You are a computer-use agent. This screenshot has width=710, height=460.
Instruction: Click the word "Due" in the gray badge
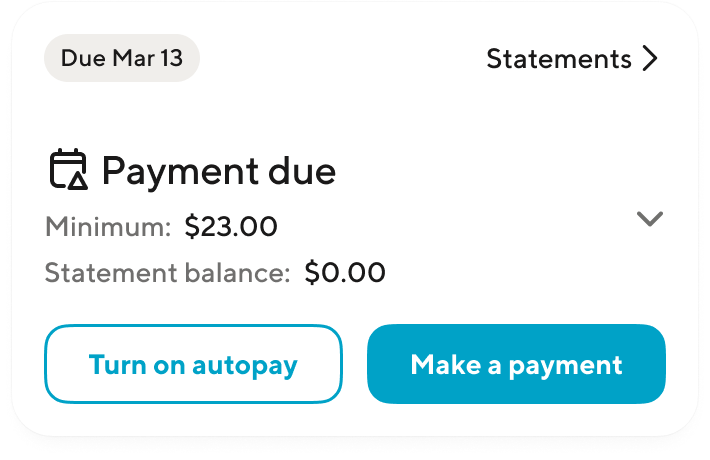pos(83,58)
